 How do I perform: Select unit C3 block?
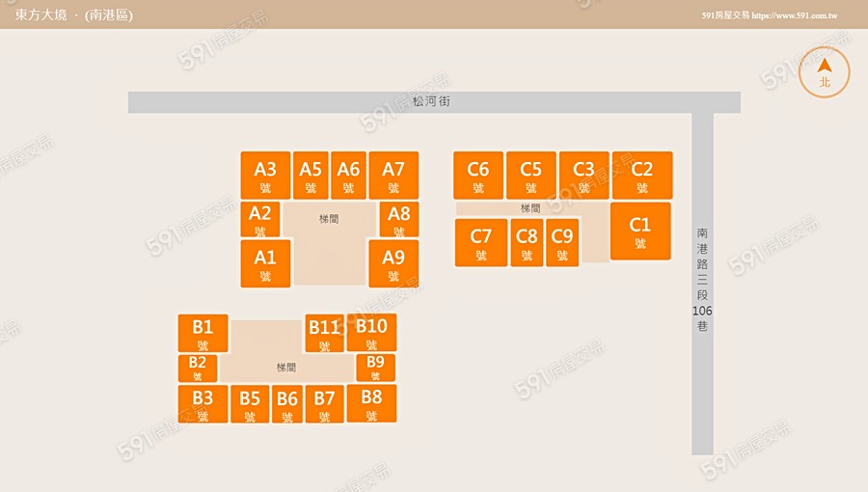583,176
